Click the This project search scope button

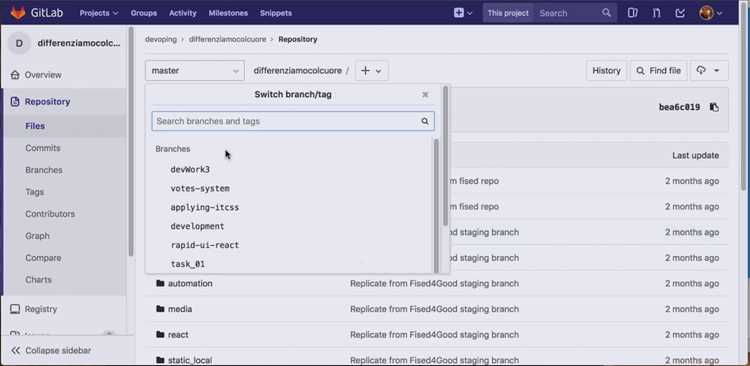508,13
